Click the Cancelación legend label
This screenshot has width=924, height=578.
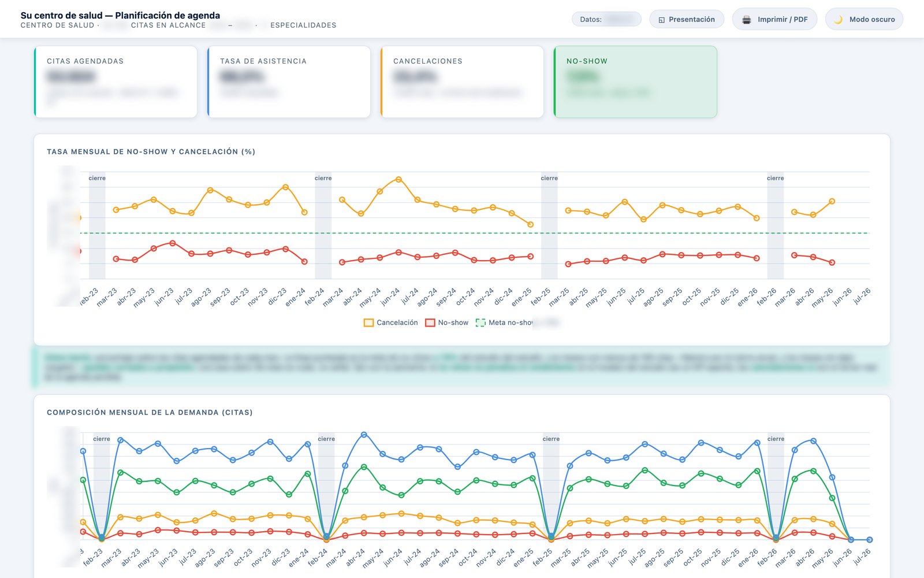[x=397, y=323]
